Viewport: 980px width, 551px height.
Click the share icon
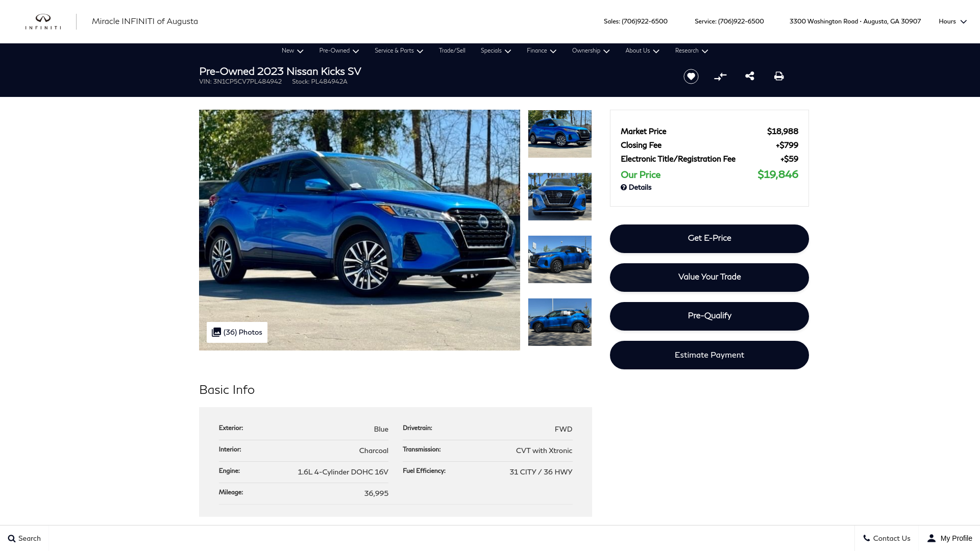coord(750,76)
